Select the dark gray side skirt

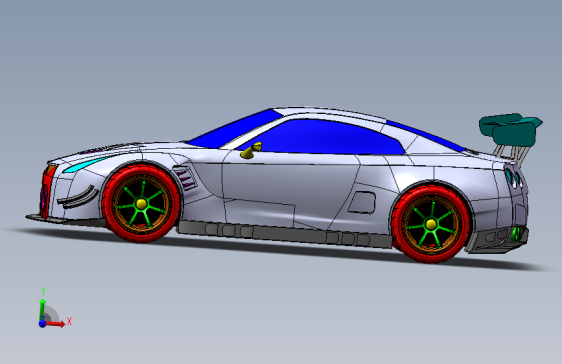[x=285, y=234]
